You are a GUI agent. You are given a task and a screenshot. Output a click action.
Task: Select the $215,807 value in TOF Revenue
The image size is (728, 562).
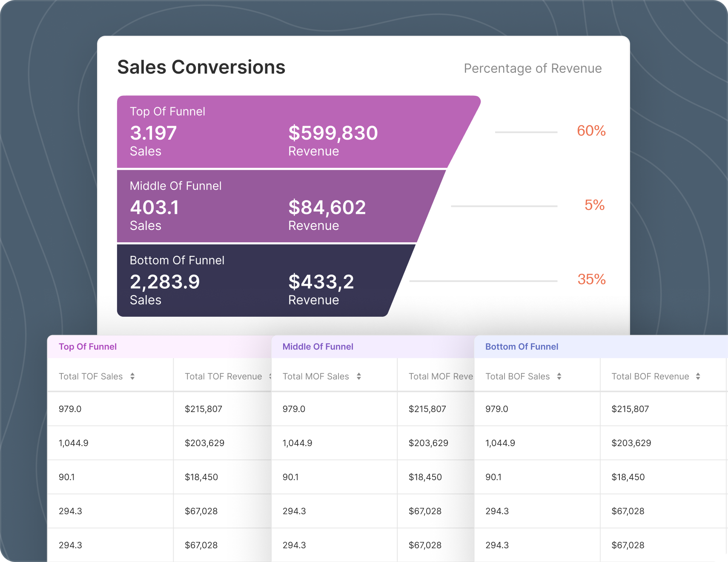pyautogui.click(x=203, y=409)
